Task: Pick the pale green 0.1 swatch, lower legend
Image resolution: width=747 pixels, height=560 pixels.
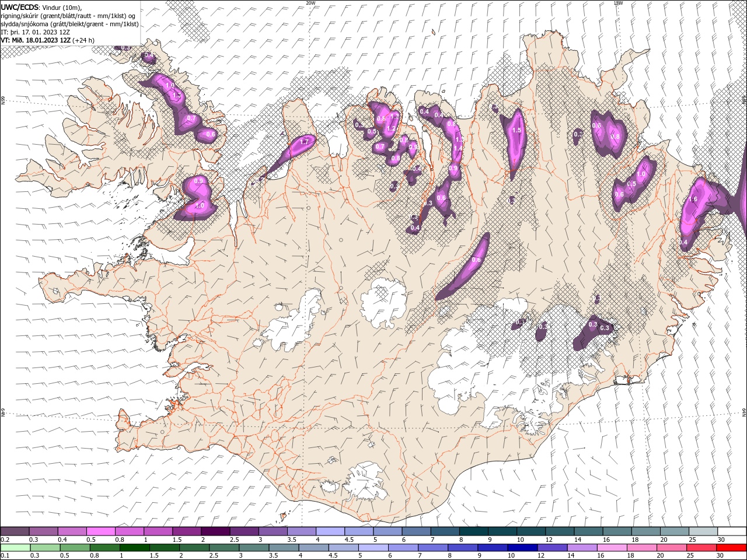Action: coord(16,548)
